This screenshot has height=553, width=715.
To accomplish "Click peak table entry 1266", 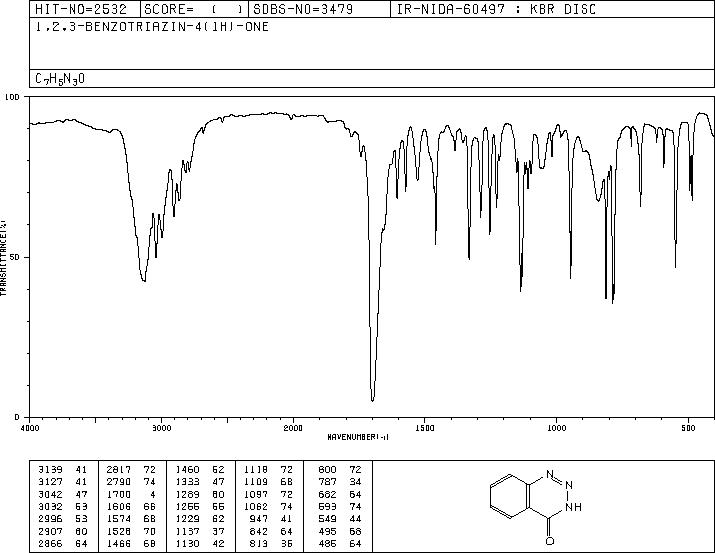I will tap(187, 507).
